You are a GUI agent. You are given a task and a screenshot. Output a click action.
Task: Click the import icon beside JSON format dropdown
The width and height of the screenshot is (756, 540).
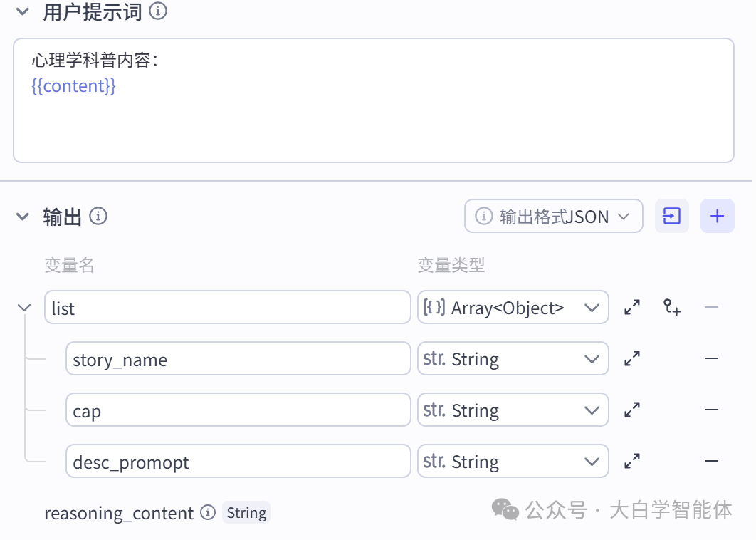672,216
